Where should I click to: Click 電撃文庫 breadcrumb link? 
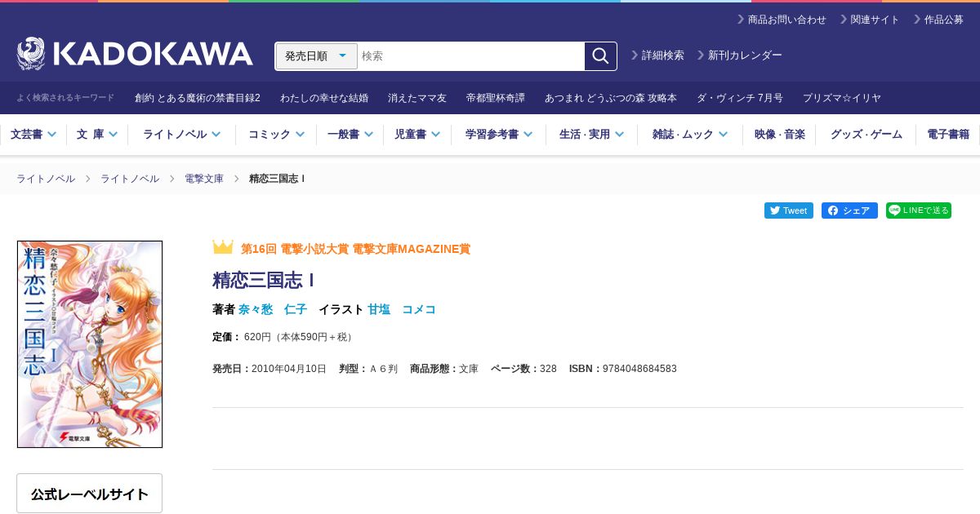click(204, 179)
